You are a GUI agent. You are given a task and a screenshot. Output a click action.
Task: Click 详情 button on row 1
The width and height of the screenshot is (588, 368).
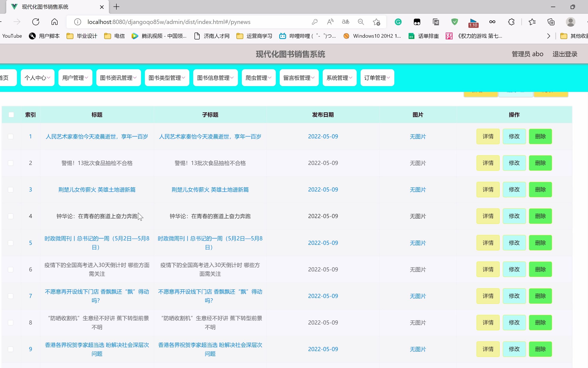(x=488, y=136)
